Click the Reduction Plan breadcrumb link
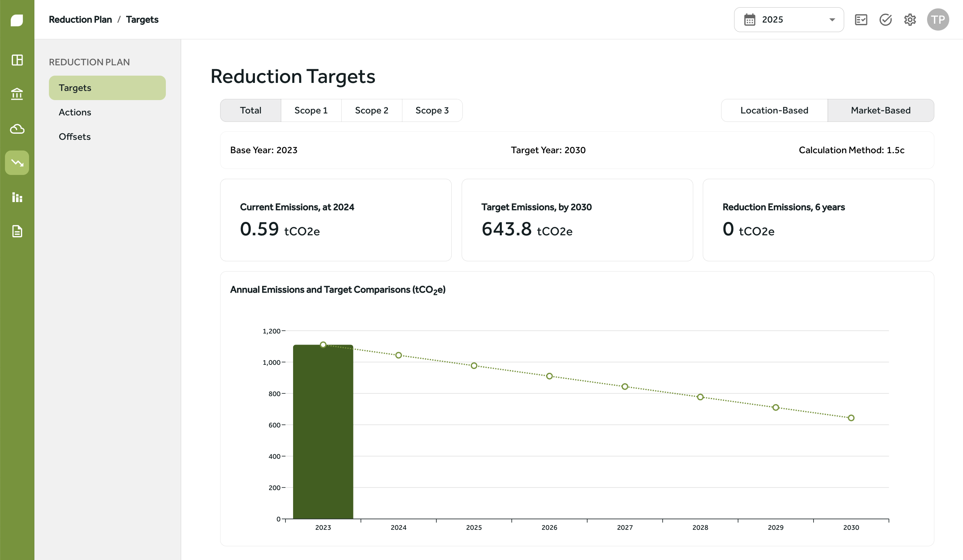Screen dimensions: 963x560 [80, 19]
